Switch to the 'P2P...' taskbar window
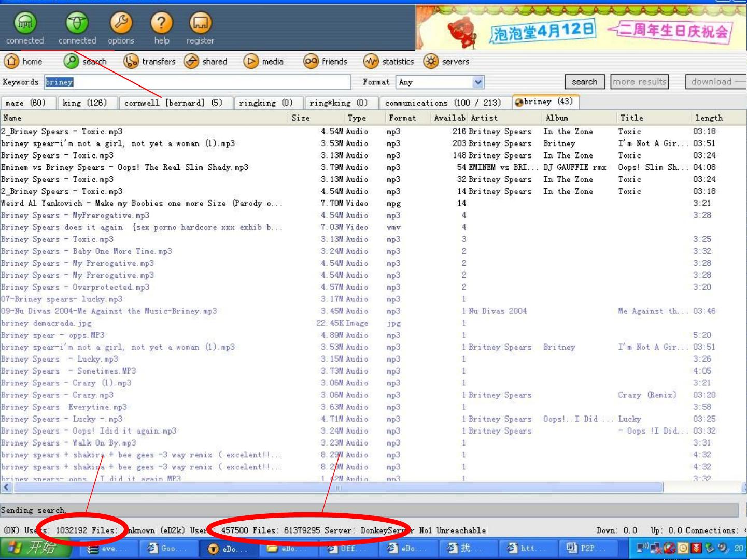This screenshot has height=560, width=747. point(588,549)
